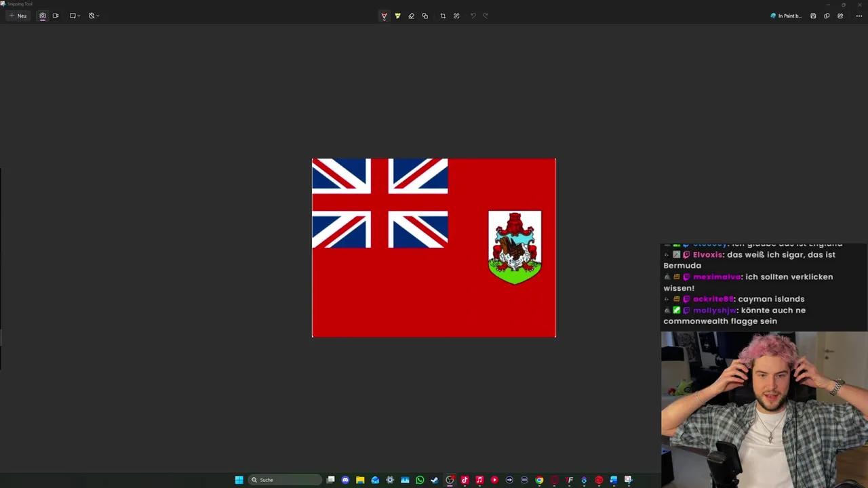This screenshot has width=868, height=488.
Task: Open File Explorer from the taskbar
Action: (360, 480)
